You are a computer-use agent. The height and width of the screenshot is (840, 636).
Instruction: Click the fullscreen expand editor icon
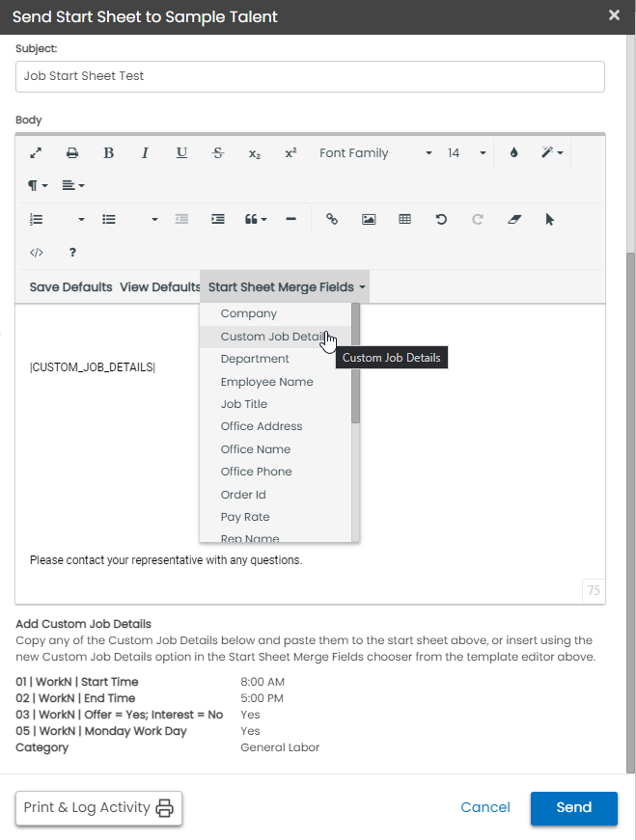point(36,153)
